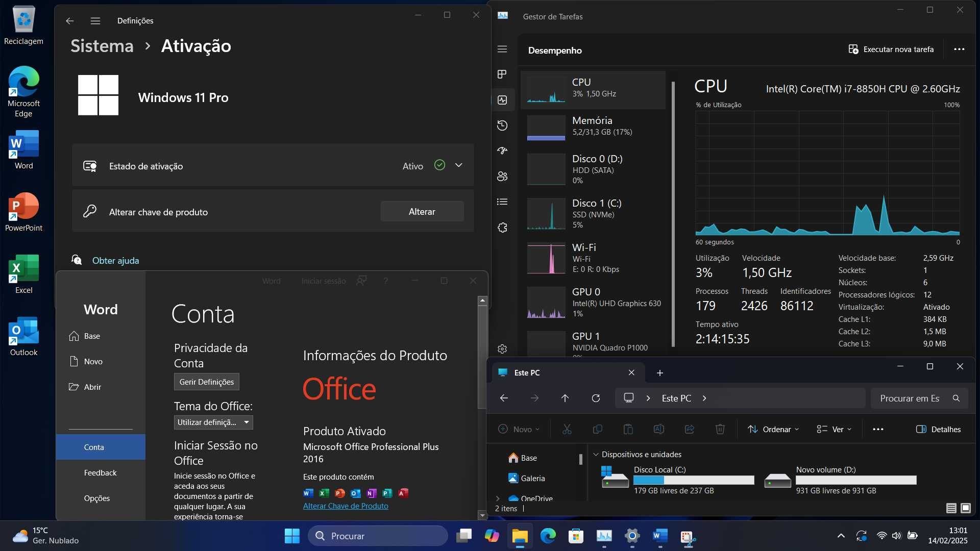The width and height of the screenshot is (980, 551).
Task: Open Tema do Office dropdown
Action: pos(213,422)
